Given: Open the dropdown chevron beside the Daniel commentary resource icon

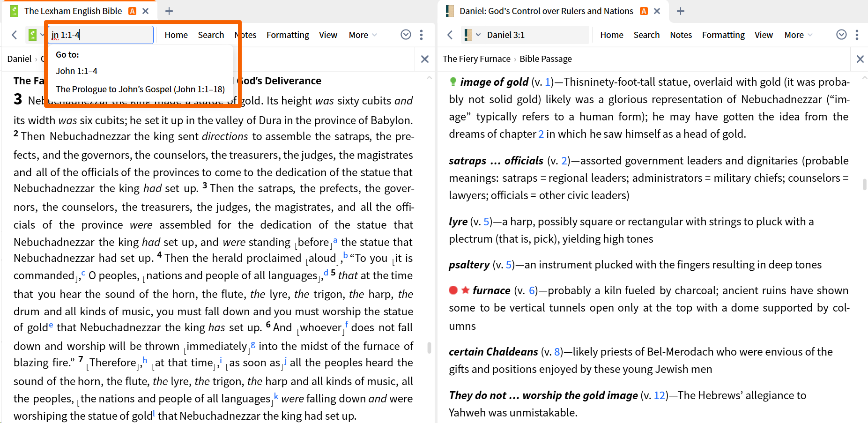Looking at the screenshot, I should 478,35.
